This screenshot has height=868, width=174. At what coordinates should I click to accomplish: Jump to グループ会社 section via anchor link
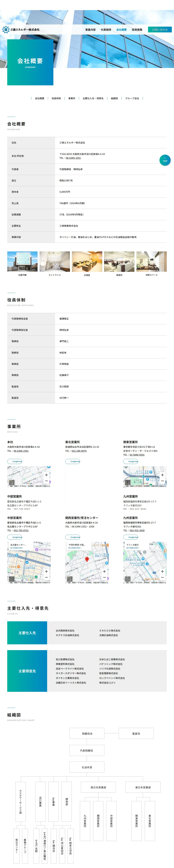[132, 98]
